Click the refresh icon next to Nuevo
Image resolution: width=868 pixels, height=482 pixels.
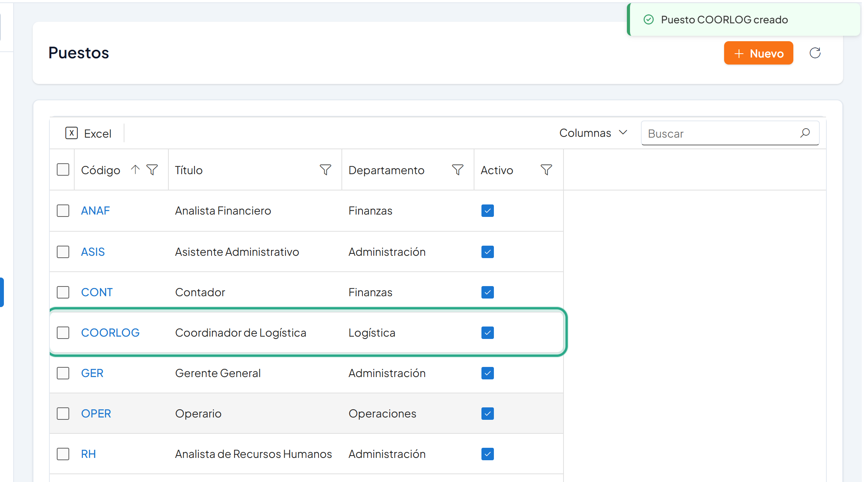click(815, 53)
